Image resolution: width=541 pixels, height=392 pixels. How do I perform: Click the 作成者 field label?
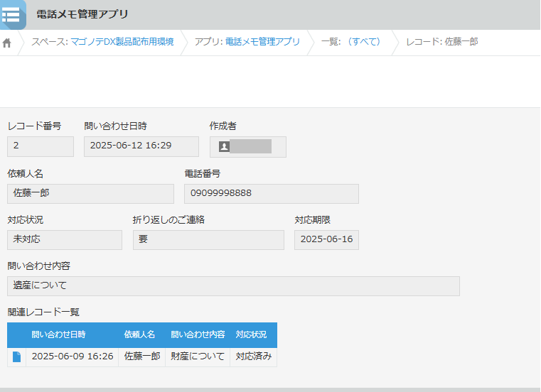[223, 126]
